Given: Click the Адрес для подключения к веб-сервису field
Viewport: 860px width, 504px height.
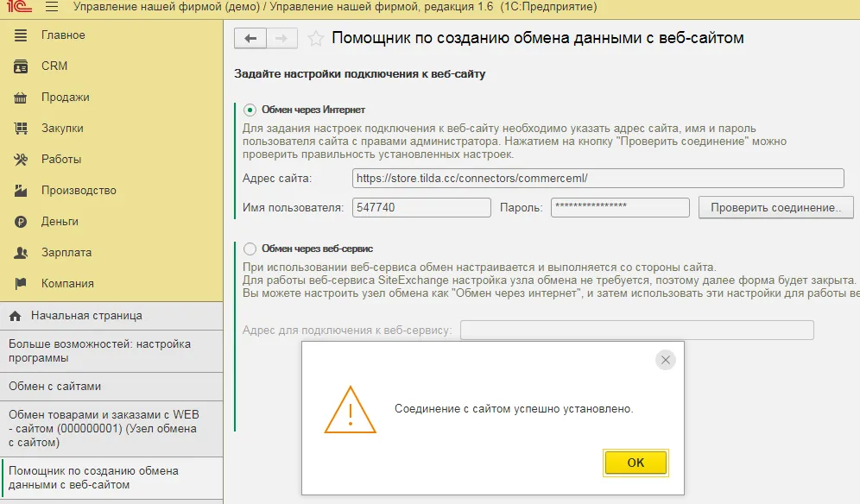Looking at the screenshot, I should 636,331.
